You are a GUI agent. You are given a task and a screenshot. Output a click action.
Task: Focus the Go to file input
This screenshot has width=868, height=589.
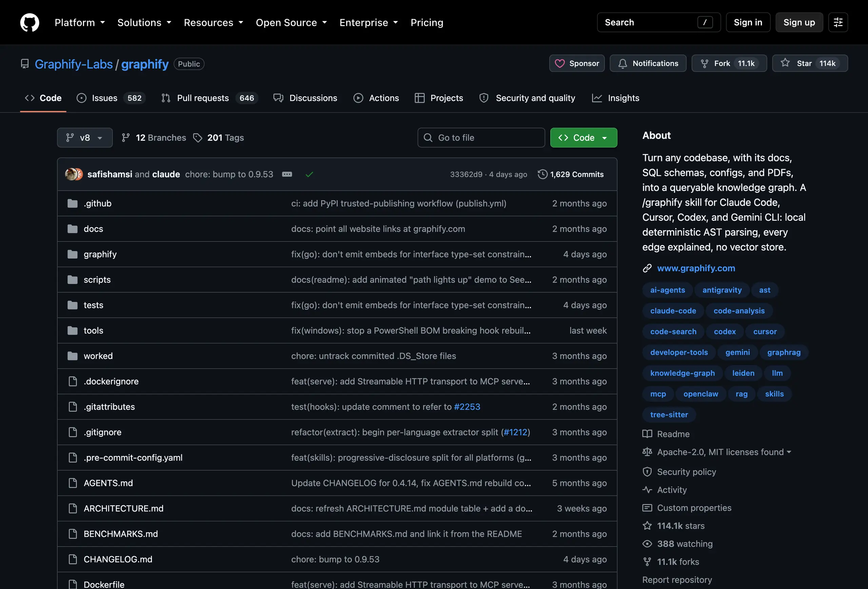pyautogui.click(x=481, y=138)
